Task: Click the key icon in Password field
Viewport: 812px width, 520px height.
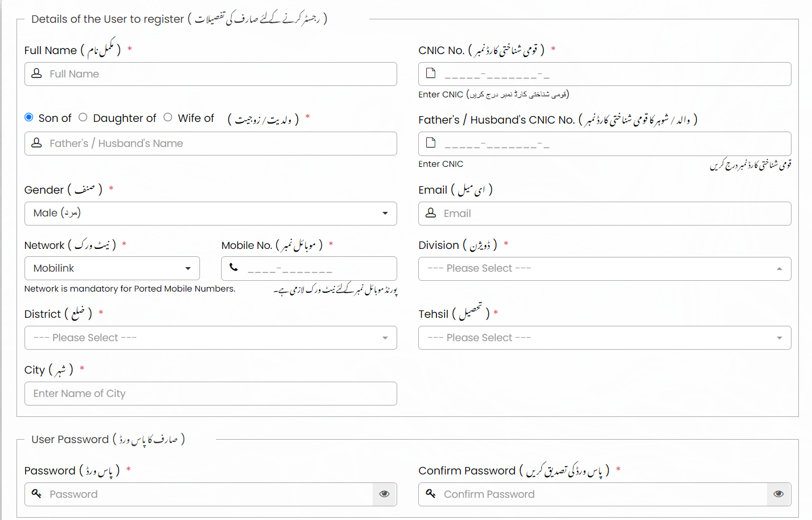Action: [36, 493]
